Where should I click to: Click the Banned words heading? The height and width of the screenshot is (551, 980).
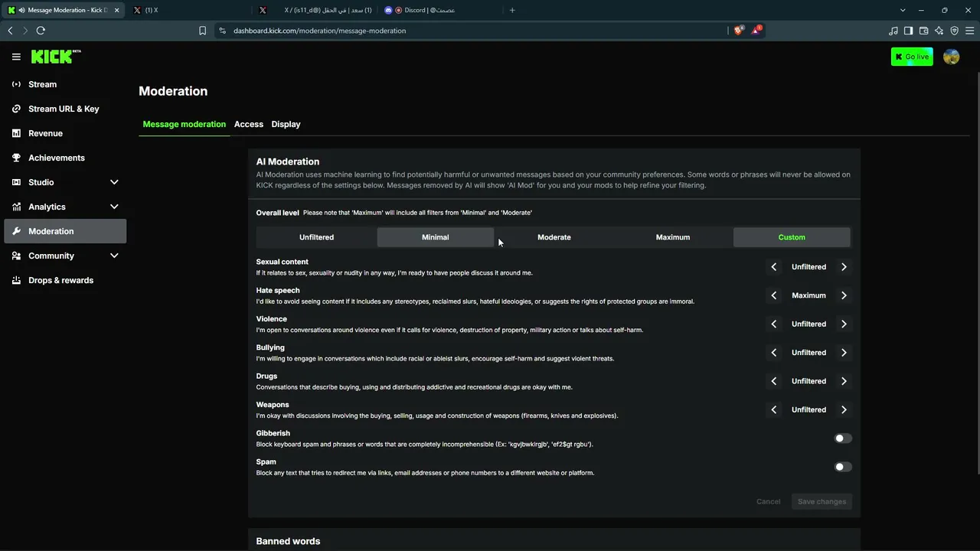[x=288, y=541]
